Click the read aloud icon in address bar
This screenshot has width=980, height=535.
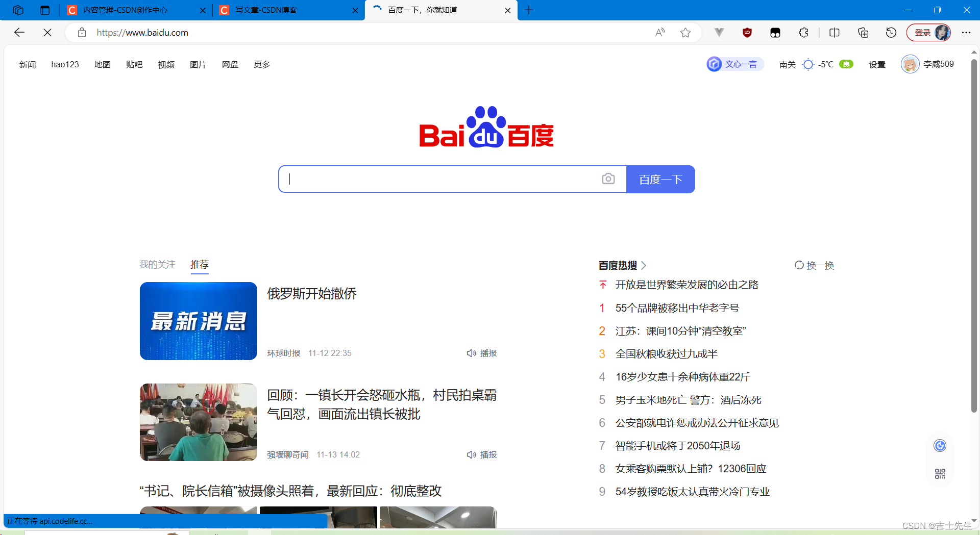[660, 33]
